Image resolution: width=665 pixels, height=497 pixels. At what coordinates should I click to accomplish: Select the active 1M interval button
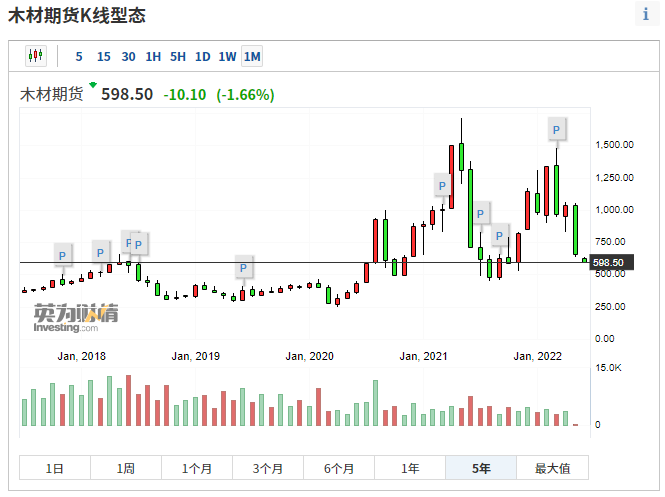click(x=252, y=56)
